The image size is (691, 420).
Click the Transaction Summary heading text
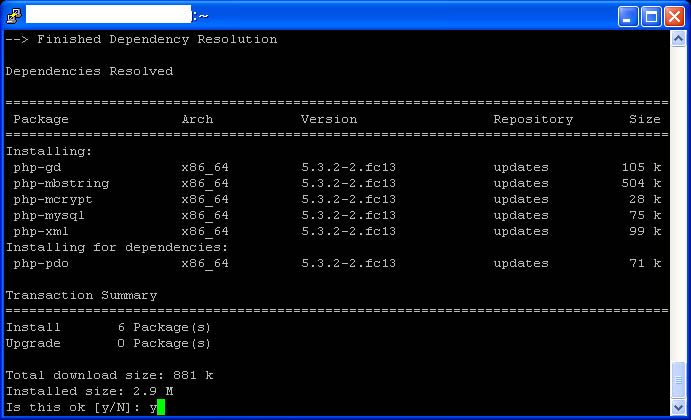coord(82,295)
